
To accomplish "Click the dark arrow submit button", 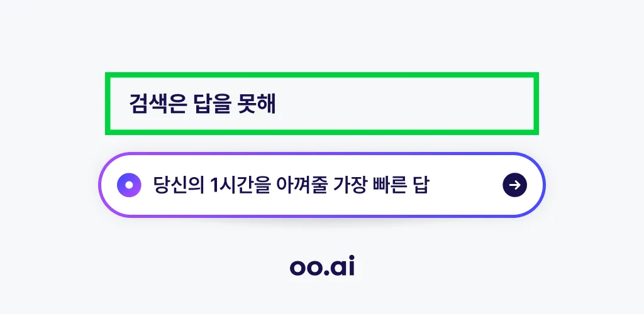I will (x=514, y=185).
